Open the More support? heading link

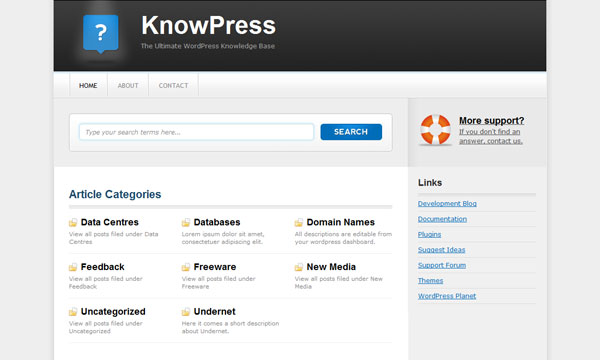point(491,121)
